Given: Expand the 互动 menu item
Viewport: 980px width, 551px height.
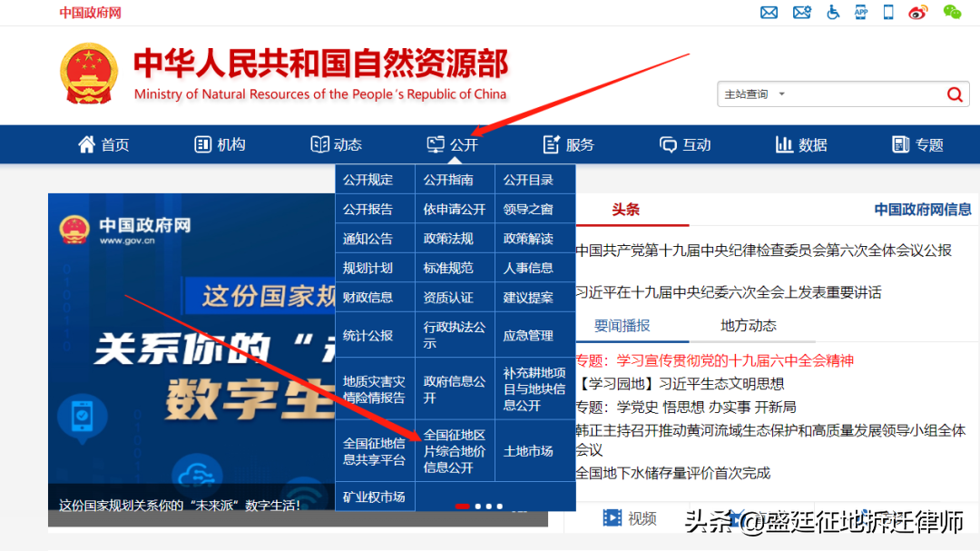Looking at the screenshot, I should point(685,143).
